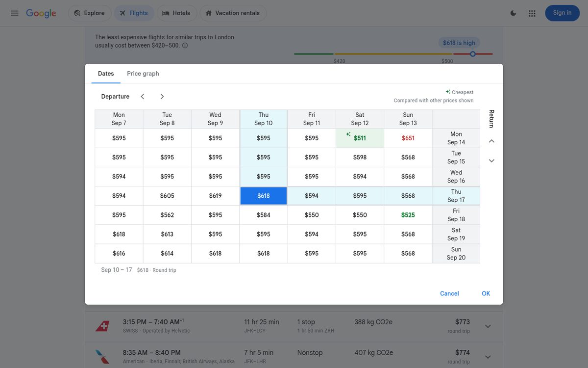Open the Hotels tab
This screenshot has width=588, height=368.
pyautogui.click(x=176, y=13)
